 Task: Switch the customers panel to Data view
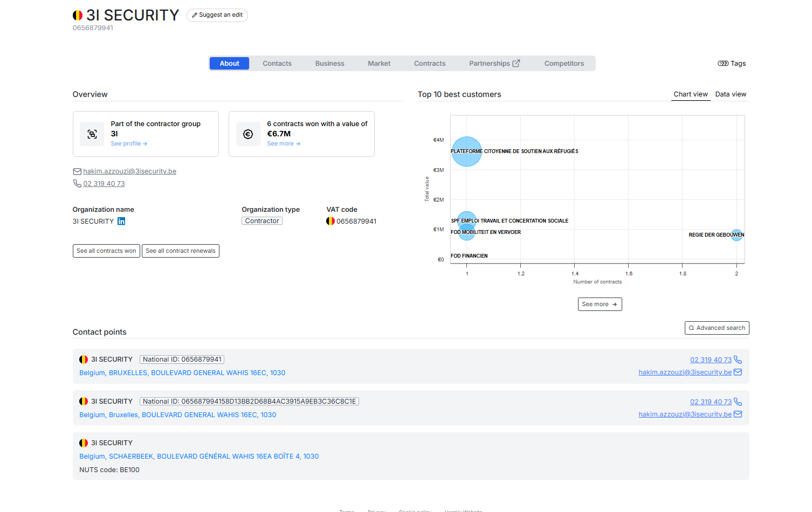click(x=731, y=94)
